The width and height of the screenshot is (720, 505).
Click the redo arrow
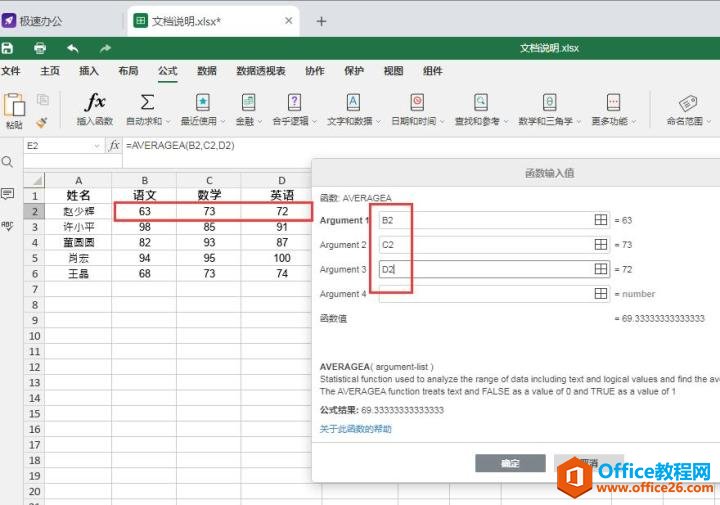coord(105,48)
